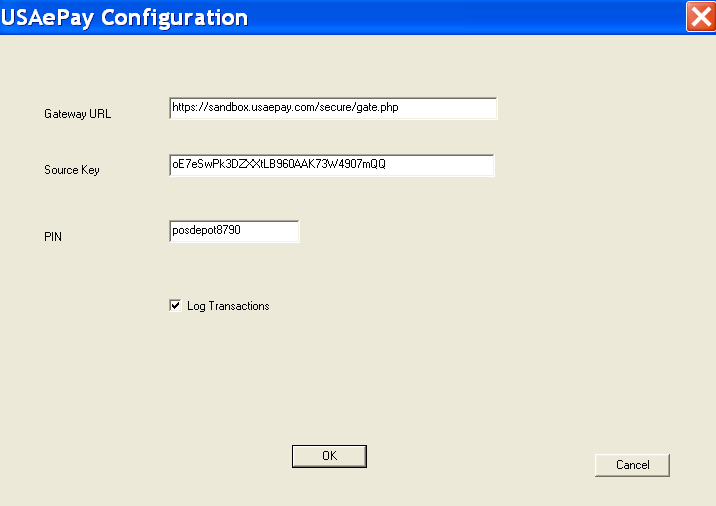Screen dimensions: 716x506
Task: Discard changes with Cancel
Action: coord(632,465)
